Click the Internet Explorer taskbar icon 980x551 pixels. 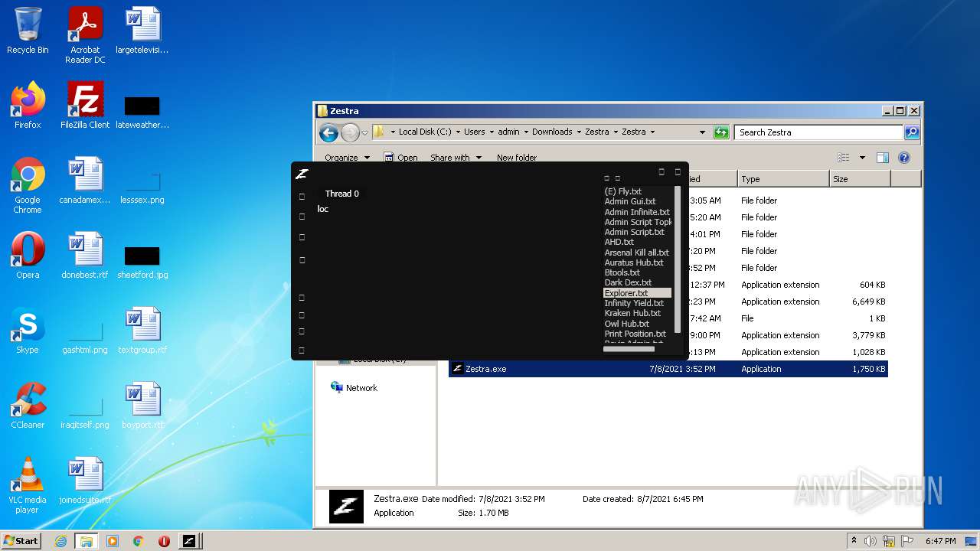tap(60, 541)
